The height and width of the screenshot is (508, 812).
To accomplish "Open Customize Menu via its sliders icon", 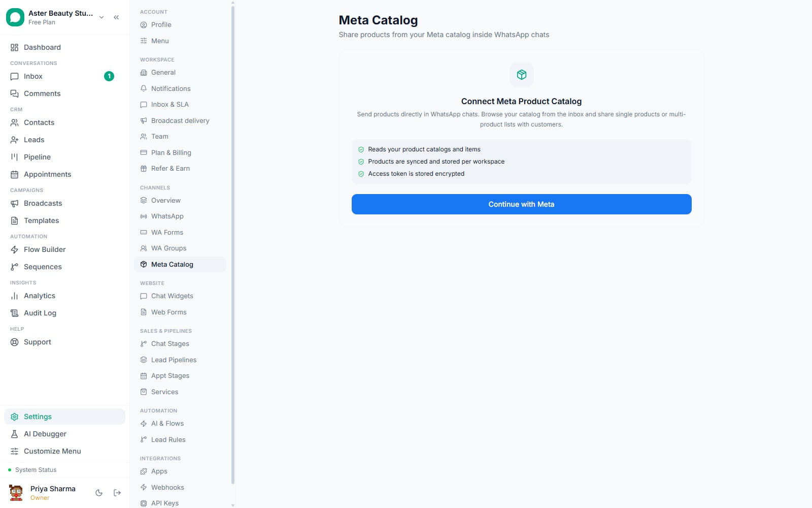I will point(14,451).
